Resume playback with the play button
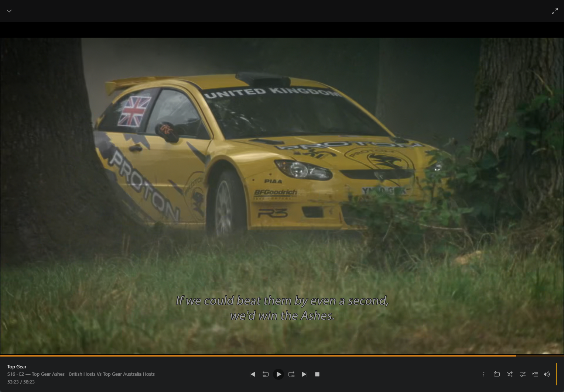The width and height of the screenshot is (564, 392). pyautogui.click(x=278, y=374)
